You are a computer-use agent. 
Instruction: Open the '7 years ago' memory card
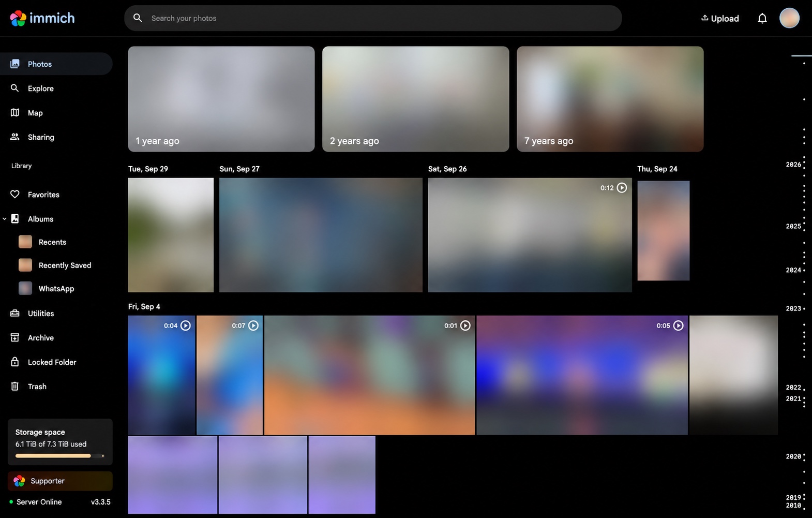pos(610,99)
